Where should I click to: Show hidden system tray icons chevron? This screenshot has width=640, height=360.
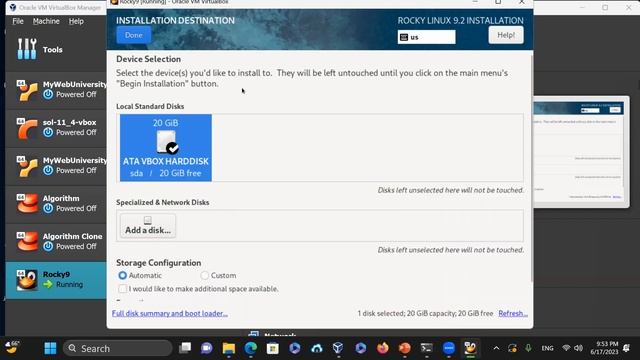coord(496,348)
